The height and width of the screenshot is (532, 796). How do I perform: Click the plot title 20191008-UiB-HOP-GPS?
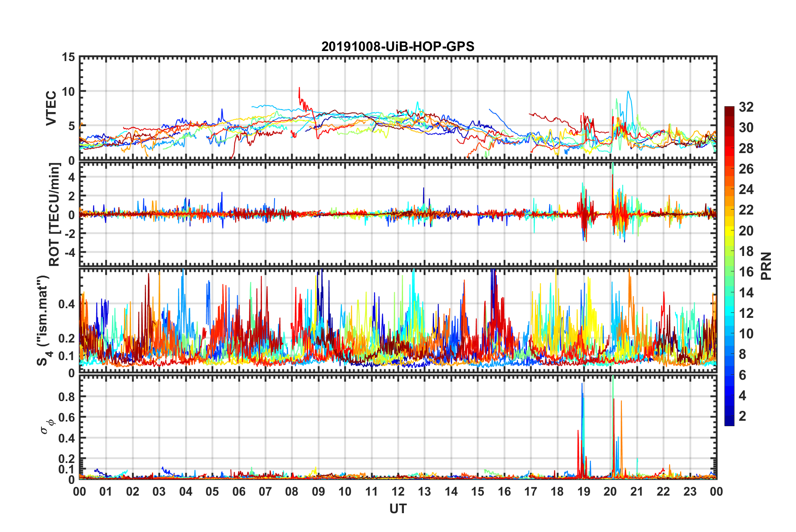[x=398, y=46]
